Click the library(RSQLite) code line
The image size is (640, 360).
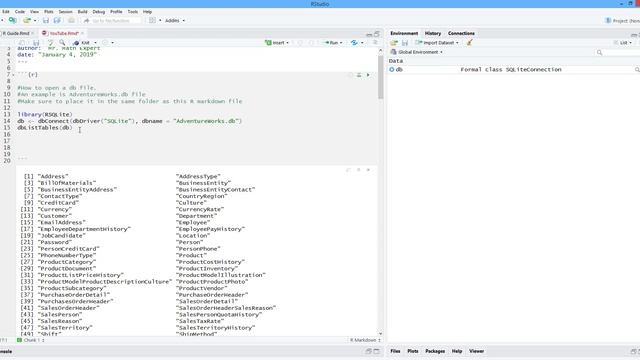pyautogui.click(x=44, y=115)
